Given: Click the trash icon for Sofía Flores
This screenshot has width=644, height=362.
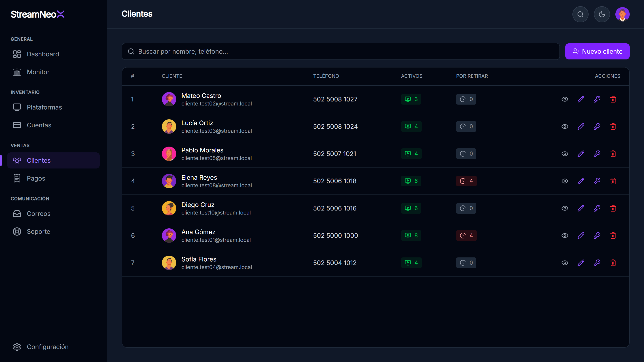Looking at the screenshot, I should [x=613, y=263].
